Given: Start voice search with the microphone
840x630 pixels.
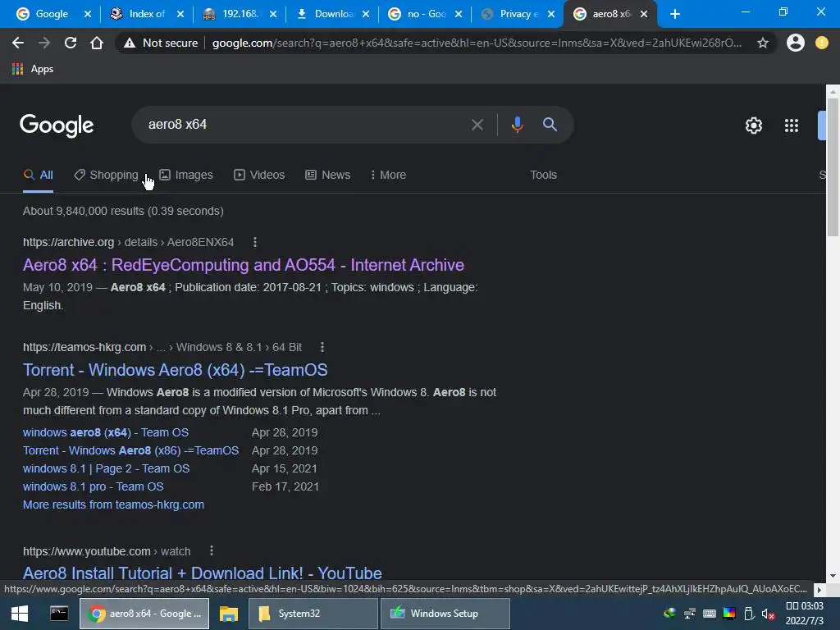Looking at the screenshot, I should 517,125.
